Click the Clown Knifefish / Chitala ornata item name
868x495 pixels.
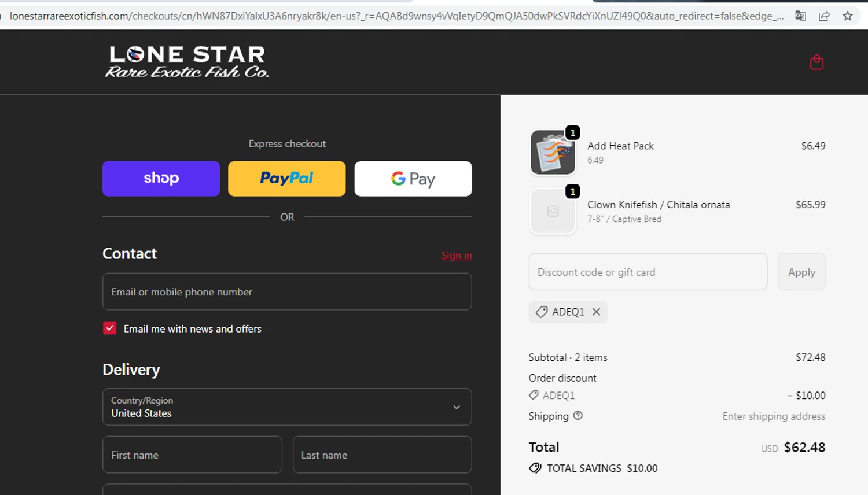click(659, 205)
